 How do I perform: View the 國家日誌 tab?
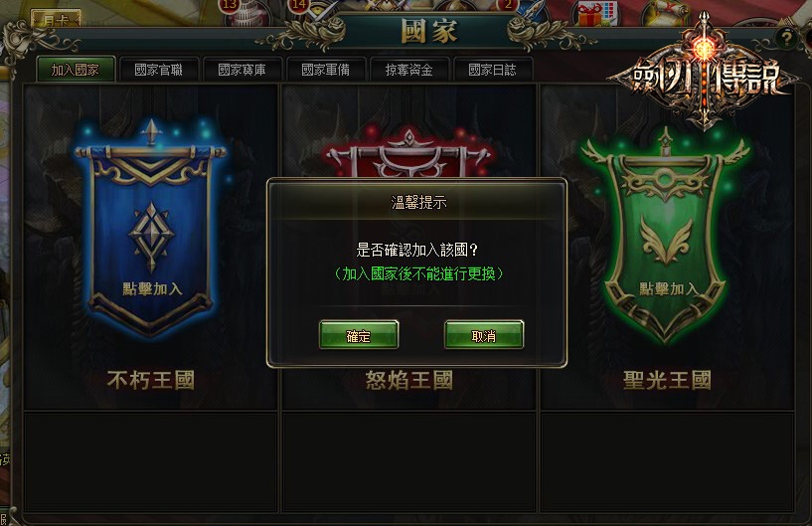point(493,70)
